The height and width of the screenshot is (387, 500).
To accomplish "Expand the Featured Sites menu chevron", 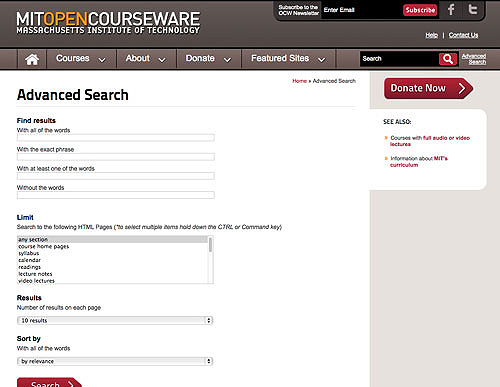I will click(x=321, y=60).
